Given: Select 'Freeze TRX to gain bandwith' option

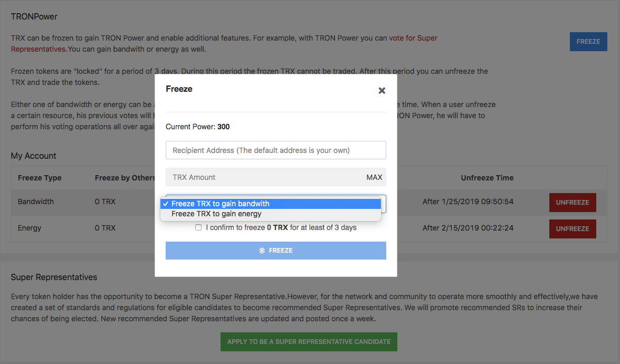Looking at the screenshot, I should click(271, 204).
